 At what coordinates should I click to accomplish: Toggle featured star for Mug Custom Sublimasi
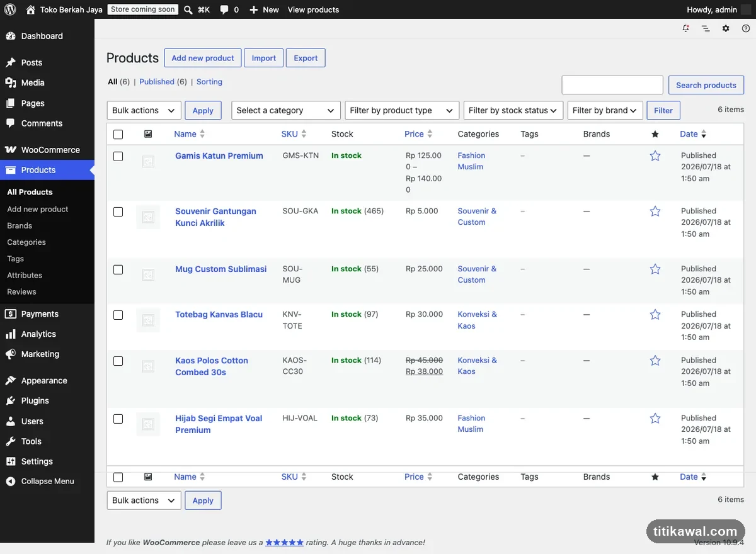point(655,269)
